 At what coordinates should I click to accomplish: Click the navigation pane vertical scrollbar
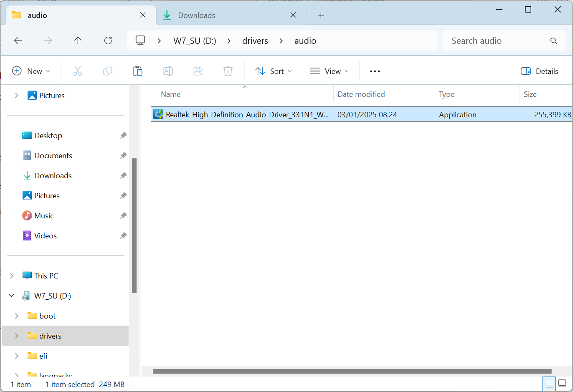pyautogui.click(x=134, y=225)
